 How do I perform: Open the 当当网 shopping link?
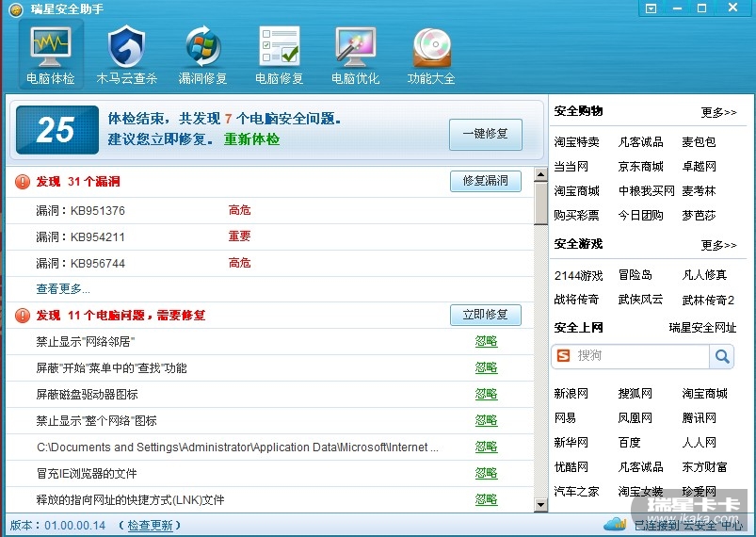[x=571, y=167]
